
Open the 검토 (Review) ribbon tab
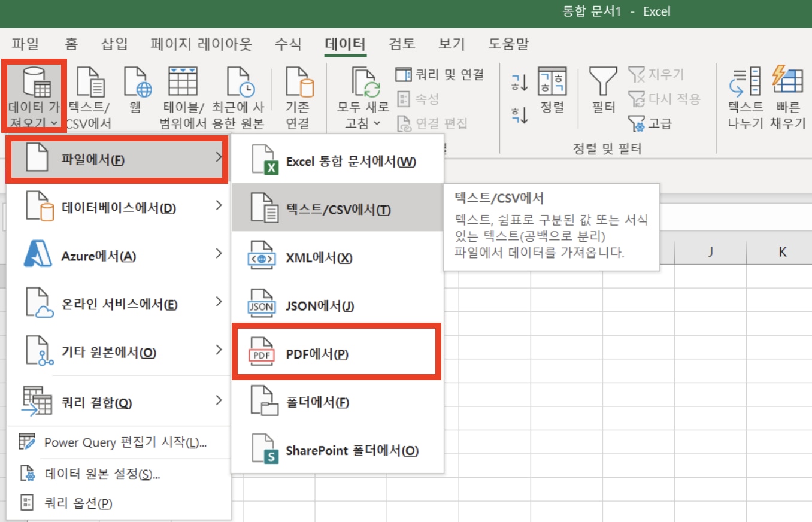point(402,44)
